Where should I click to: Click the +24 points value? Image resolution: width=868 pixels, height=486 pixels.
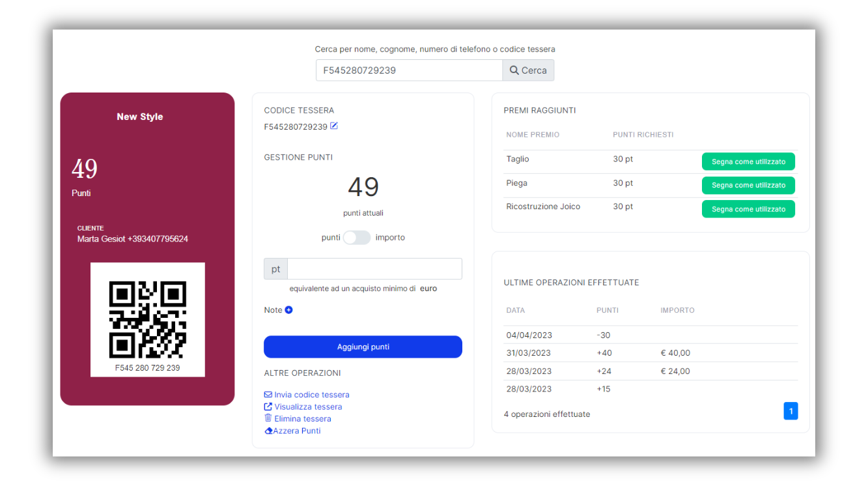coord(604,371)
